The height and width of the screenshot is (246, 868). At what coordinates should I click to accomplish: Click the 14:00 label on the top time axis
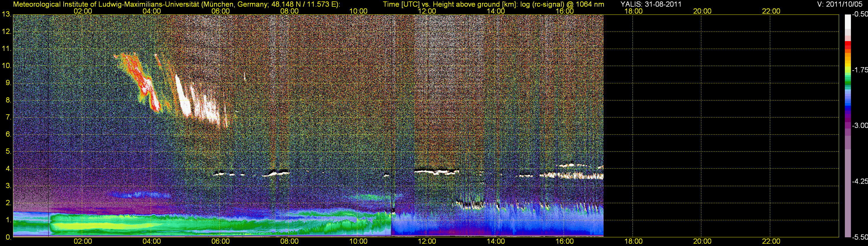click(x=496, y=11)
